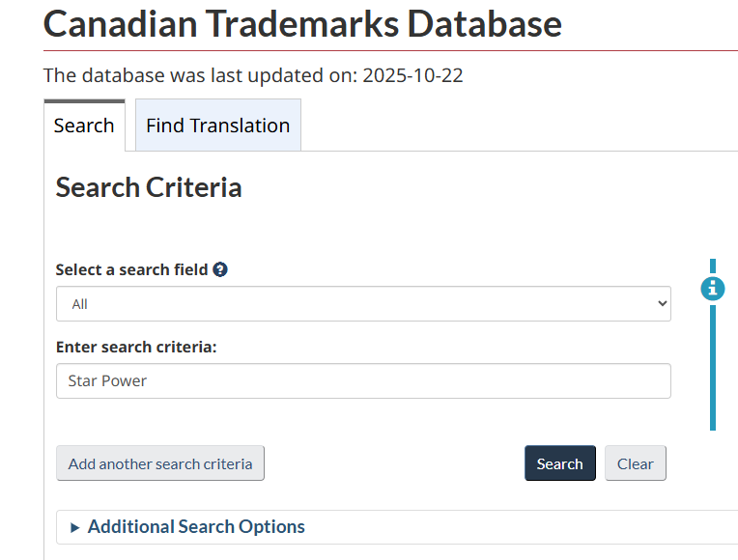The height and width of the screenshot is (560, 738).
Task: Expand Additional Search Options disclosure triangle
Action: (75, 528)
